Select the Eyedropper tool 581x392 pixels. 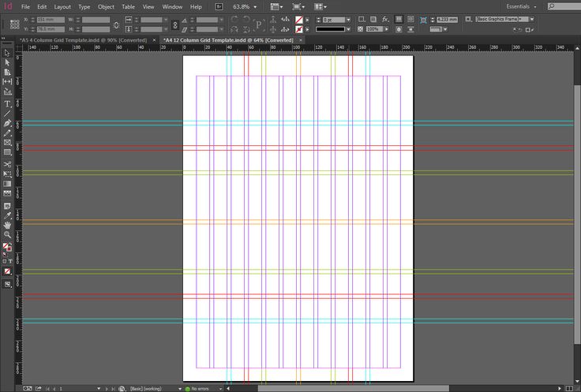[x=7, y=215]
